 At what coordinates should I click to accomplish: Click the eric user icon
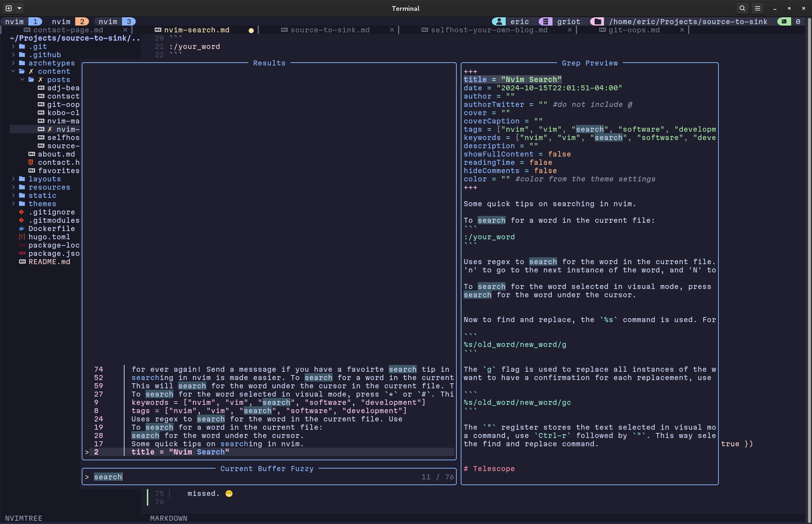click(x=499, y=22)
